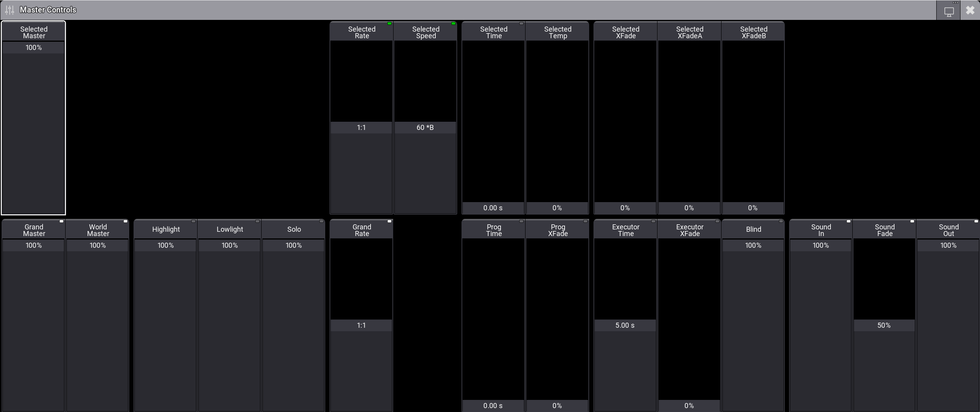Click the Prog XFade 0% value

[557, 406]
